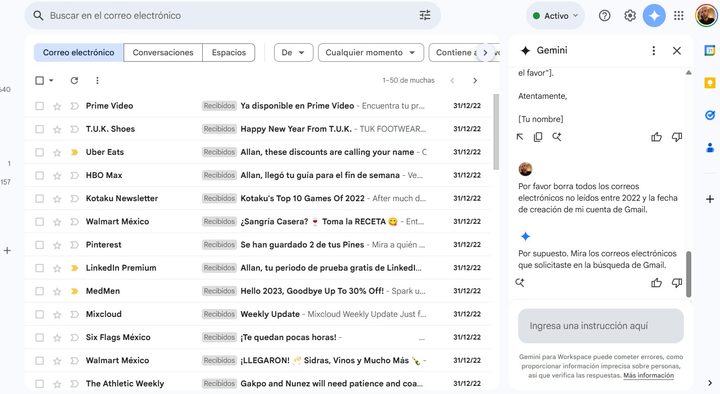The height and width of the screenshot is (394, 720).
Task: Open Contacts side panel icon
Action: tap(710, 147)
